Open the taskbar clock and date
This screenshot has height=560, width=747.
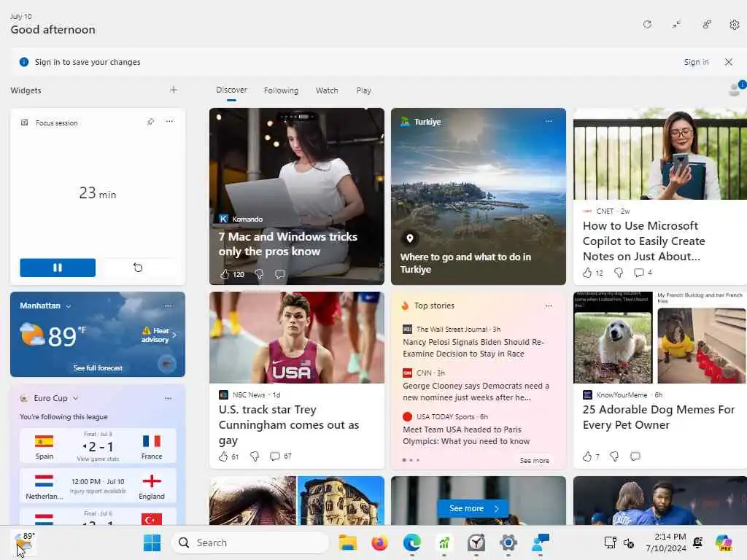click(x=665, y=542)
